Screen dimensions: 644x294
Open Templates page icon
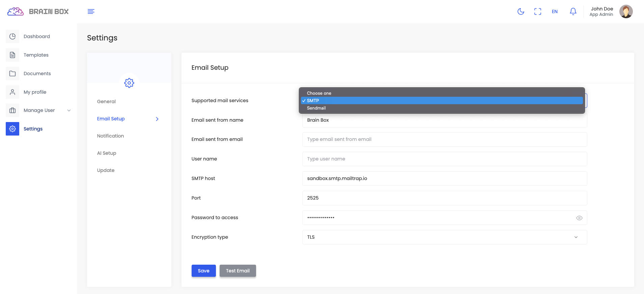click(12, 55)
